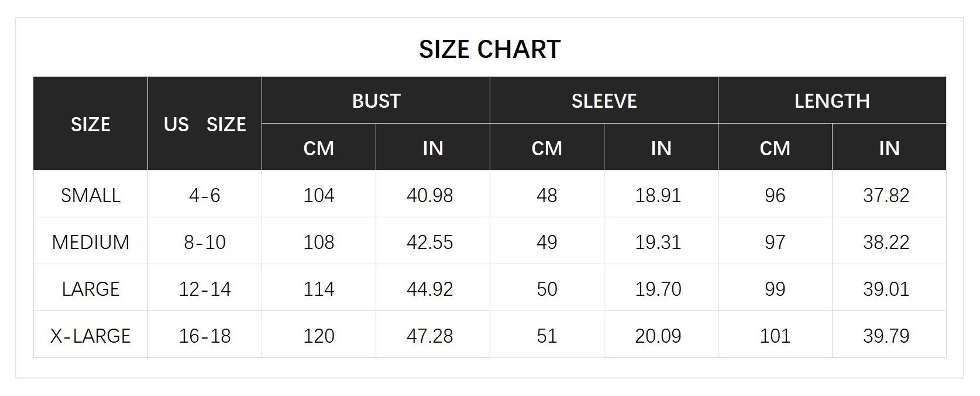The height and width of the screenshot is (396, 980).
Task: Click the CM subheader under SLEEVE
Action: coord(547,148)
